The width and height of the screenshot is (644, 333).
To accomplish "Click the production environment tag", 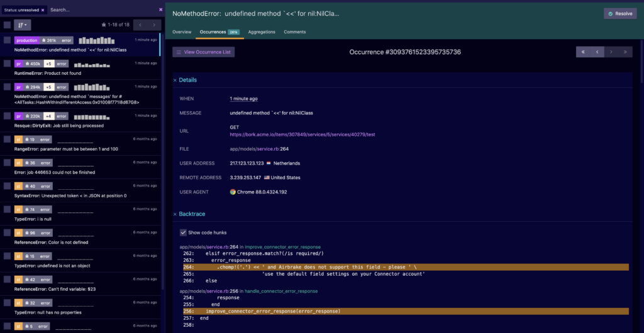I will point(26,40).
